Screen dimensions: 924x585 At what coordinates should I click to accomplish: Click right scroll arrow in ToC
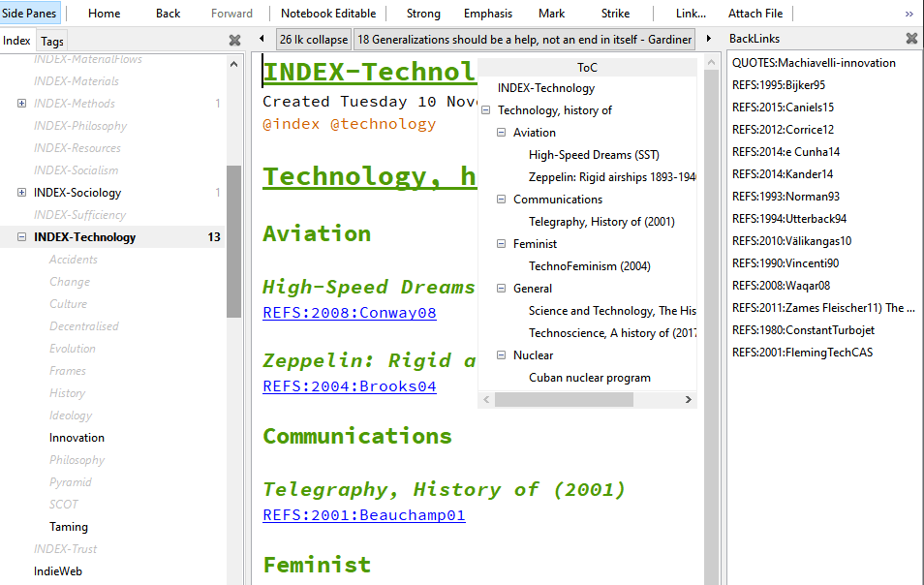688,399
